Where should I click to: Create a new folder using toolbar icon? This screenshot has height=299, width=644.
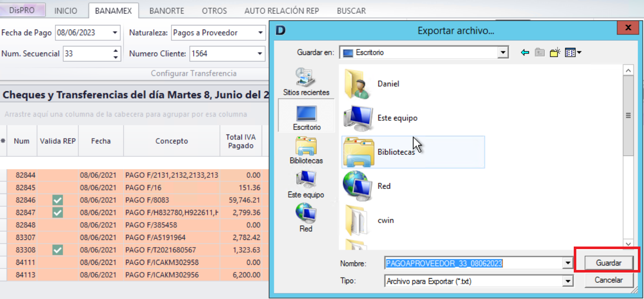point(554,52)
